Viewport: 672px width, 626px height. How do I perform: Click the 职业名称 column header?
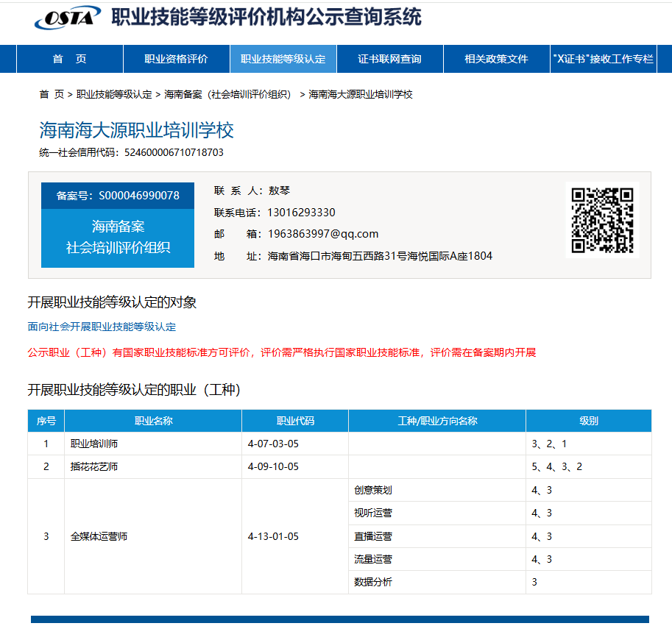click(x=153, y=421)
